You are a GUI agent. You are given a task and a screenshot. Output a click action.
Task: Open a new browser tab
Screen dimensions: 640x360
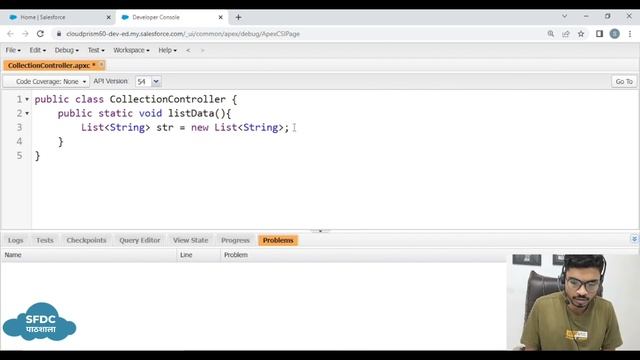[238, 17]
